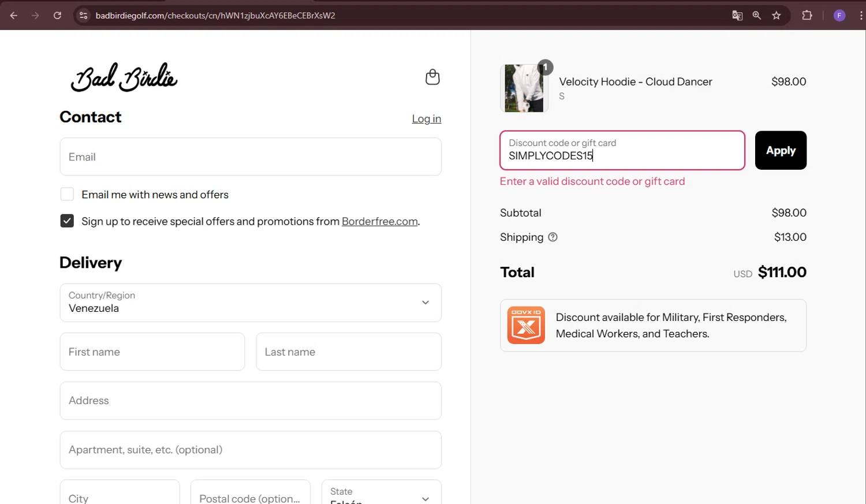Click the discount code or gift card field

(x=622, y=151)
